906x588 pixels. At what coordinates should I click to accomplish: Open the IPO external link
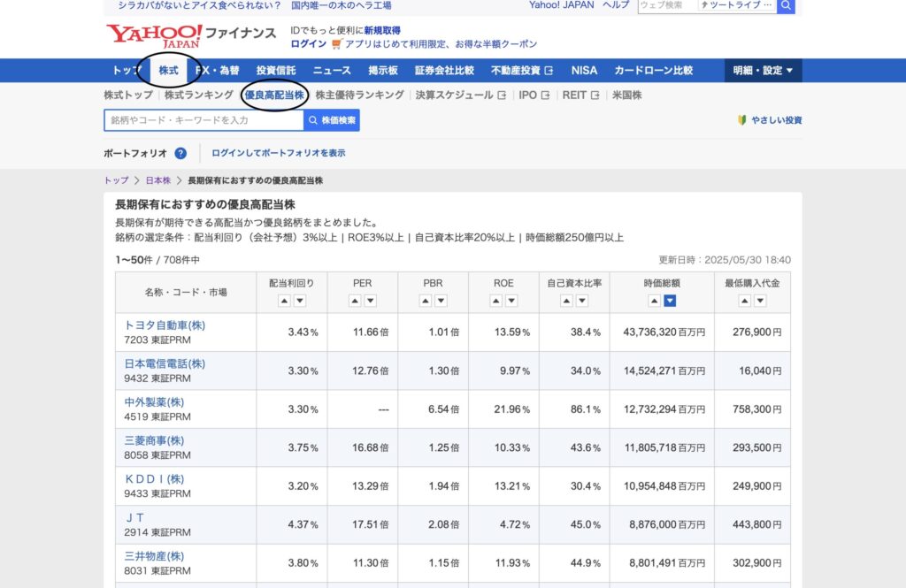[x=534, y=95]
